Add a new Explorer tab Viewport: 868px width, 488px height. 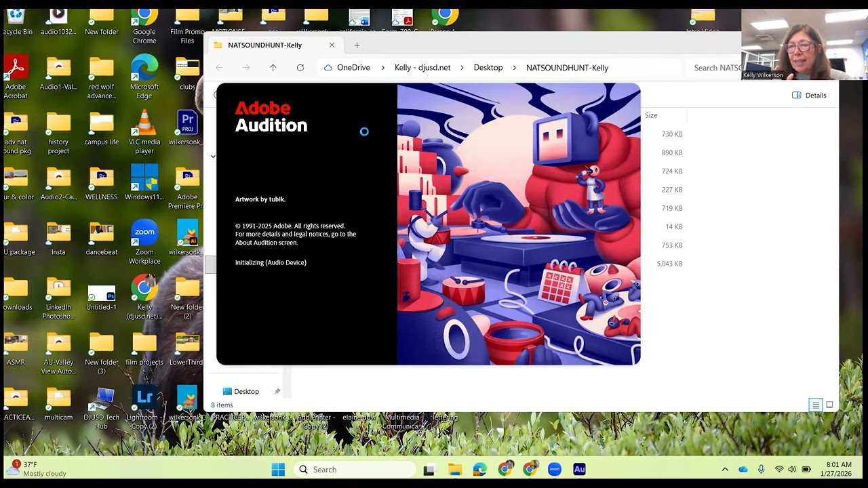357,45
